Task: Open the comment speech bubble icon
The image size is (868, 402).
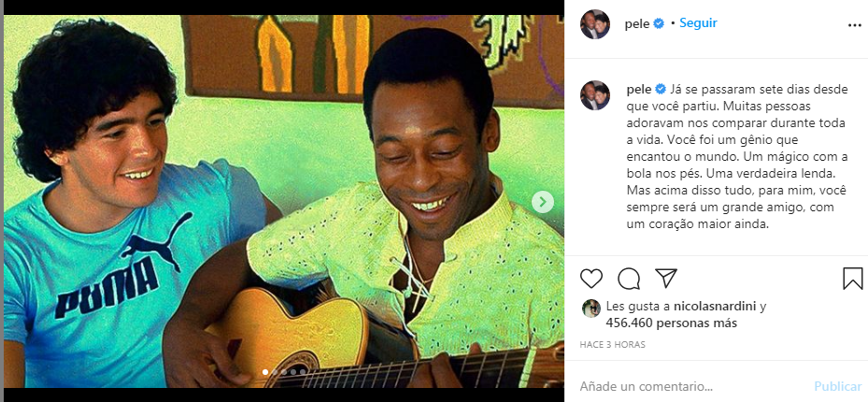Action: (x=629, y=279)
